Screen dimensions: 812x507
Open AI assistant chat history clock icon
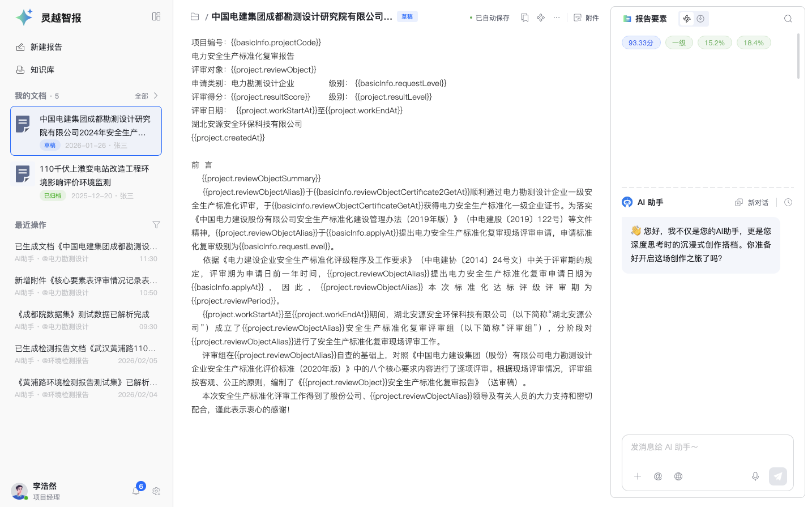click(x=788, y=202)
